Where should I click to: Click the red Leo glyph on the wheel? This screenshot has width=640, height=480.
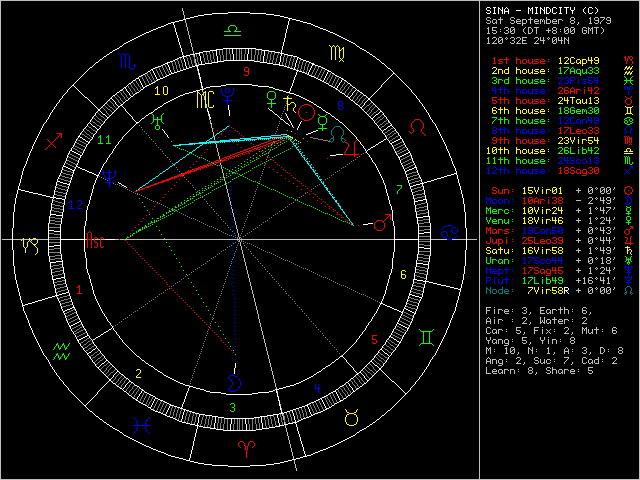tap(418, 127)
